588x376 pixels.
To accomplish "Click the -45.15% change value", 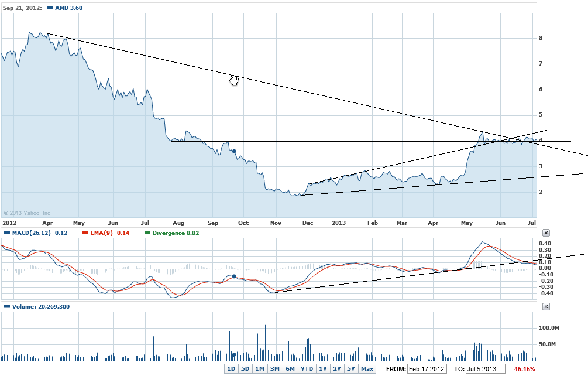I will click(524, 369).
